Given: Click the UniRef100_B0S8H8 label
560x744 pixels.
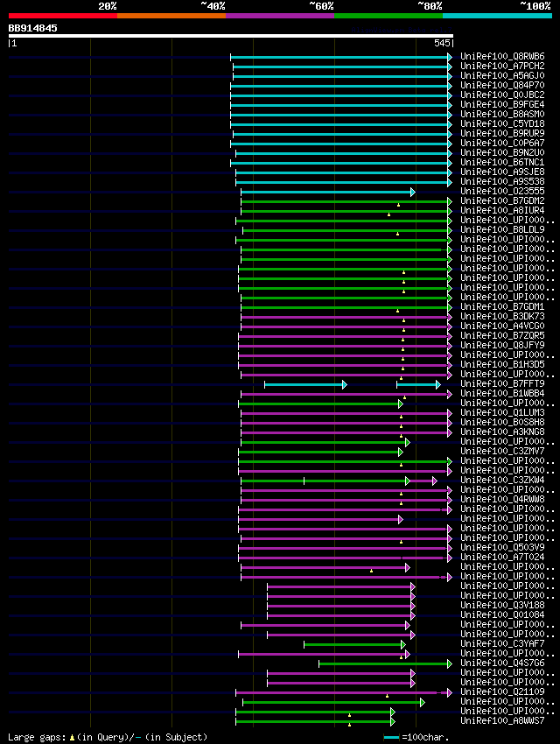Looking at the screenshot, I should 502,422.
